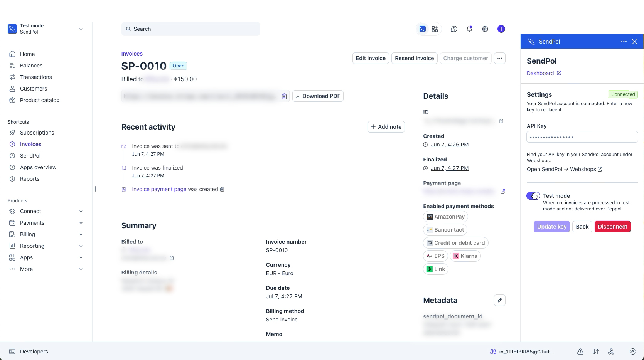Copy the invoice payment page link icon
644x360 pixels.
coord(222,189)
